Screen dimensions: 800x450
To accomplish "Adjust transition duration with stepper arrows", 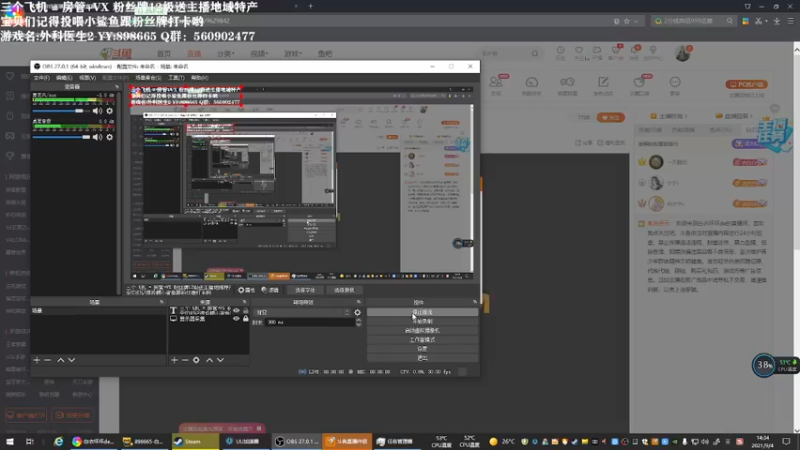I will [359, 322].
